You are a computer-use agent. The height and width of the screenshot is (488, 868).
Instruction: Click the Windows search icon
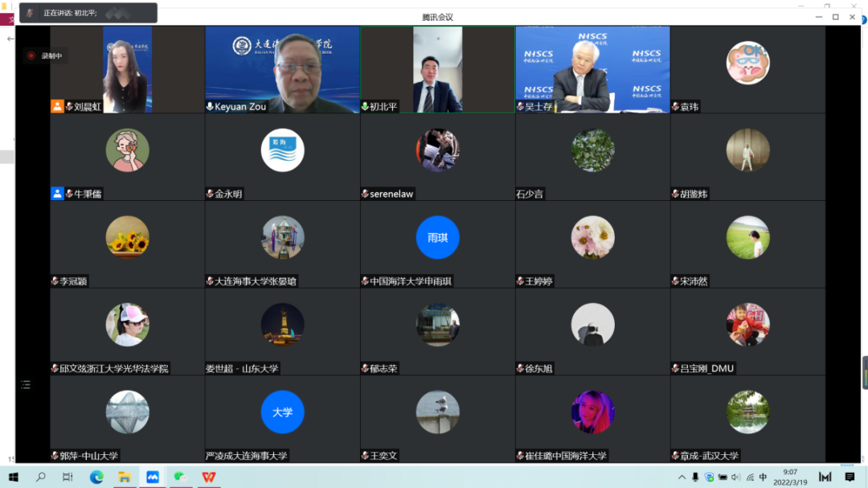(x=41, y=477)
